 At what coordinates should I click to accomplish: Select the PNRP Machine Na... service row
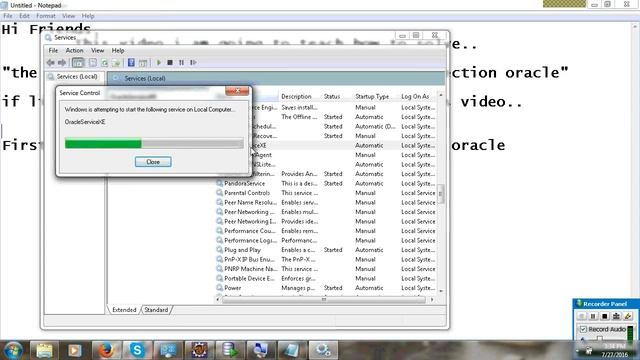click(x=326, y=269)
